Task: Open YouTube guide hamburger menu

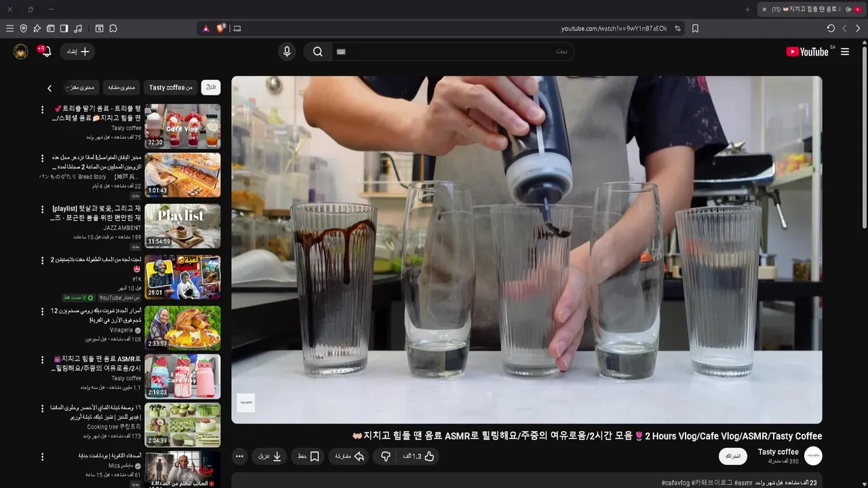Action: tap(845, 52)
